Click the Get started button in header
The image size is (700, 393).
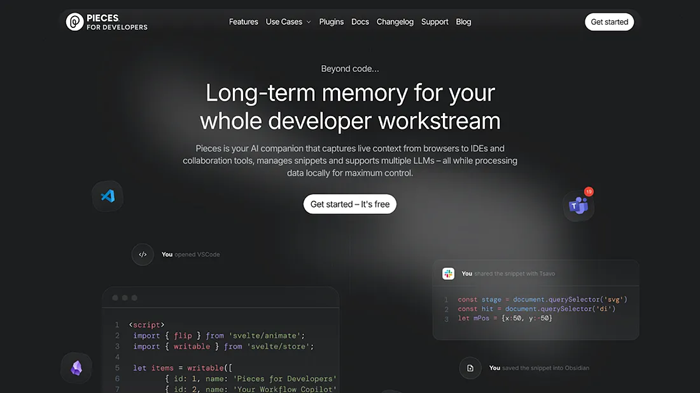click(x=609, y=22)
